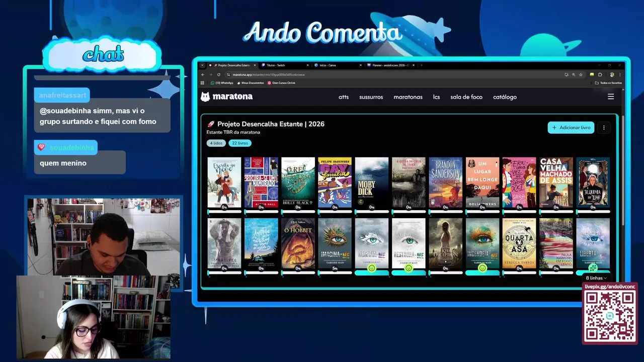Click the page vertical scrollbar
The width and height of the screenshot is (644, 362).
(623, 171)
